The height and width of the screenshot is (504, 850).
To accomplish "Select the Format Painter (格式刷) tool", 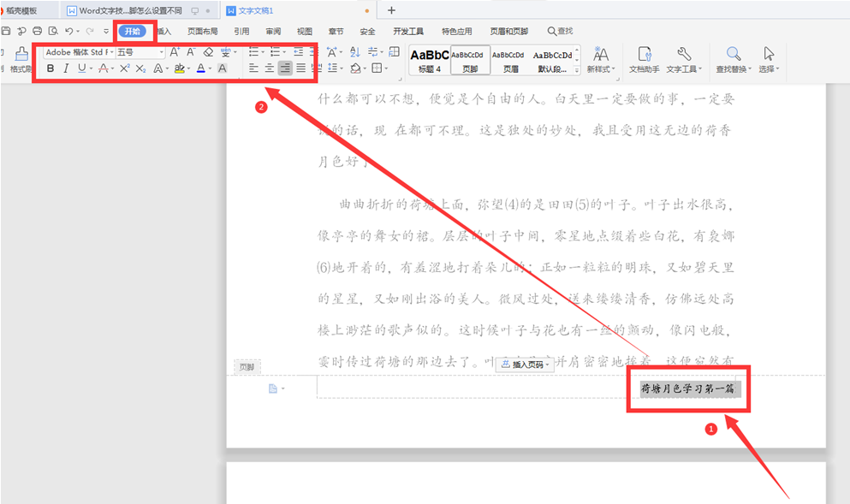I will click(21, 60).
